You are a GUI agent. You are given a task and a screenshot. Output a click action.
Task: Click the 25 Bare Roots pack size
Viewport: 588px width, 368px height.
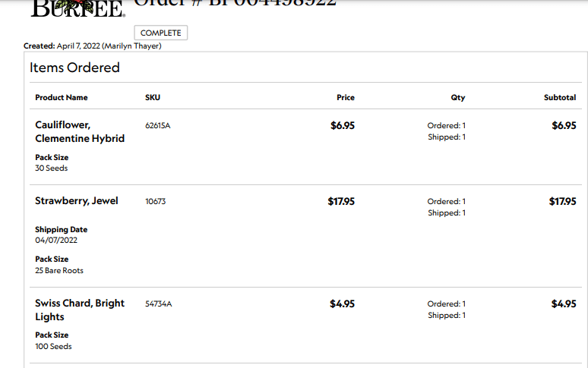[x=59, y=271]
